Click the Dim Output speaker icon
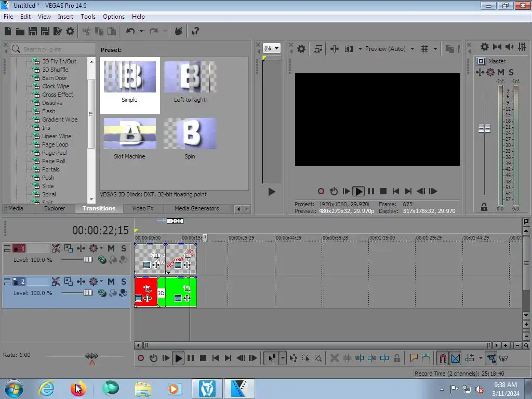The image size is (532, 399). point(509,47)
